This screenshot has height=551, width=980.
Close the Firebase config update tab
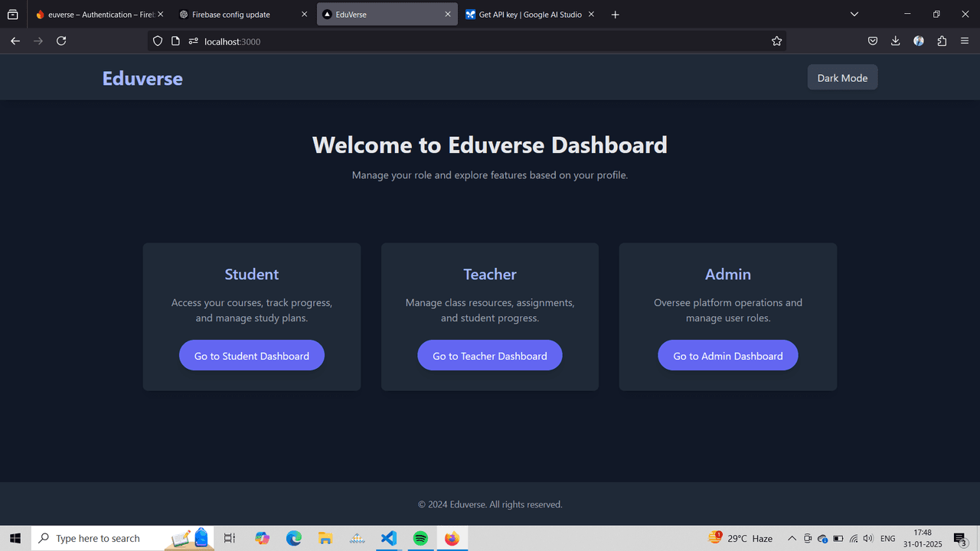click(x=304, y=15)
